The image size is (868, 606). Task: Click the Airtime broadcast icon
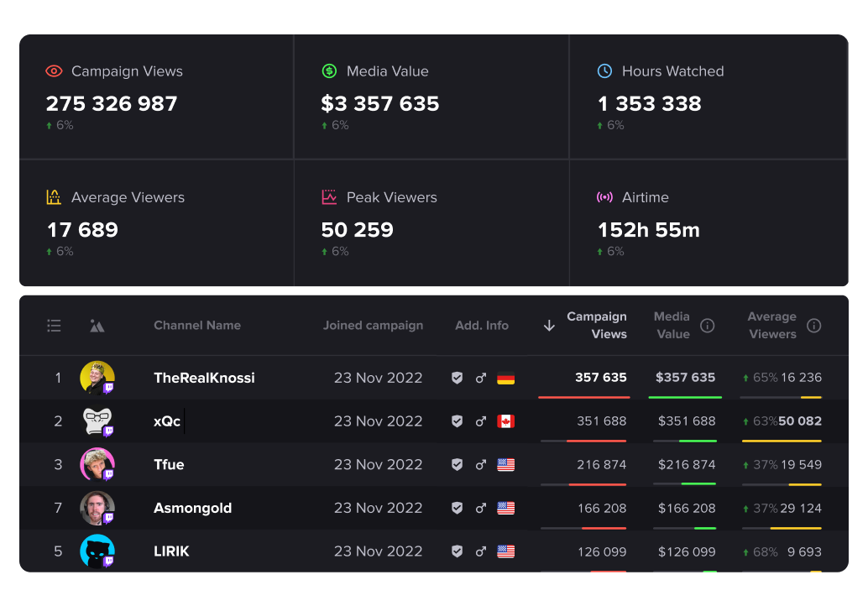click(x=606, y=196)
